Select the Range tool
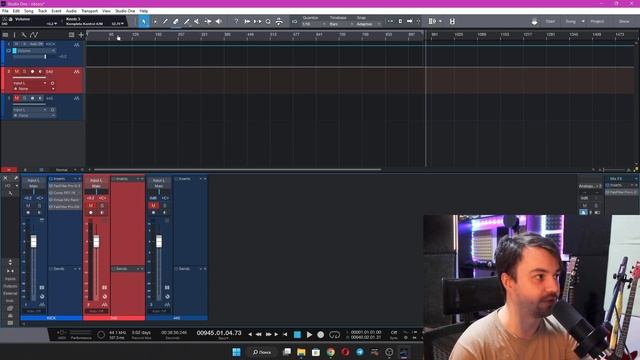 click(155, 21)
